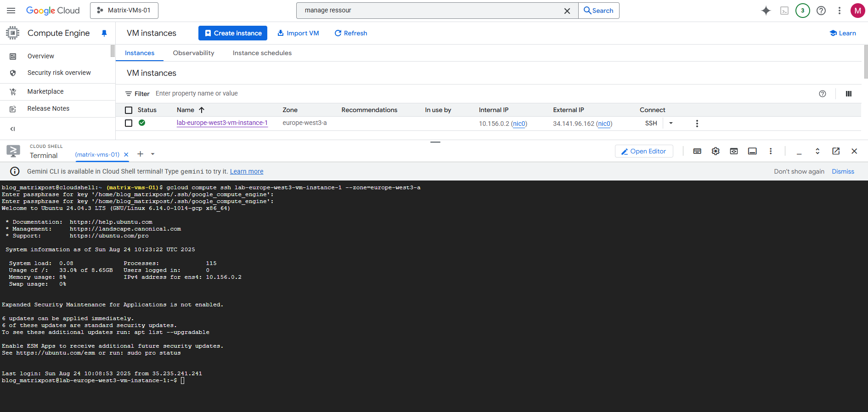Toggle the pin next to Compute Engine
The height and width of the screenshot is (412, 868).
[x=104, y=33]
